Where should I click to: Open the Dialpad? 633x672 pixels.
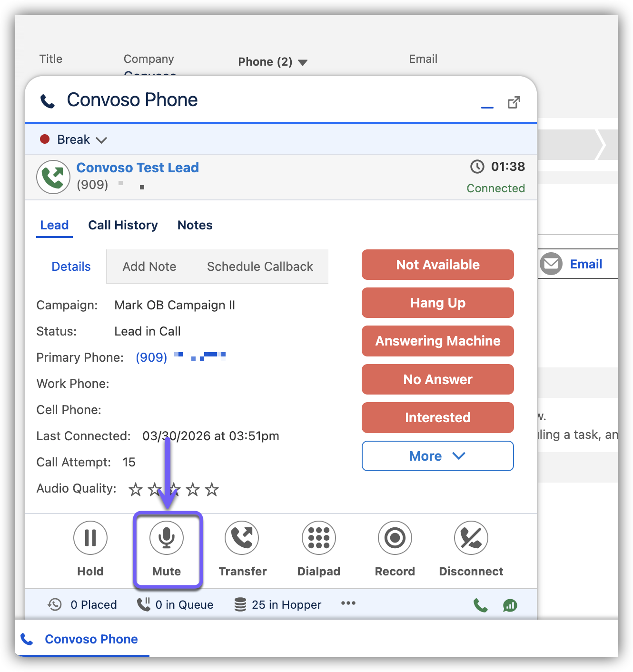(x=319, y=538)
